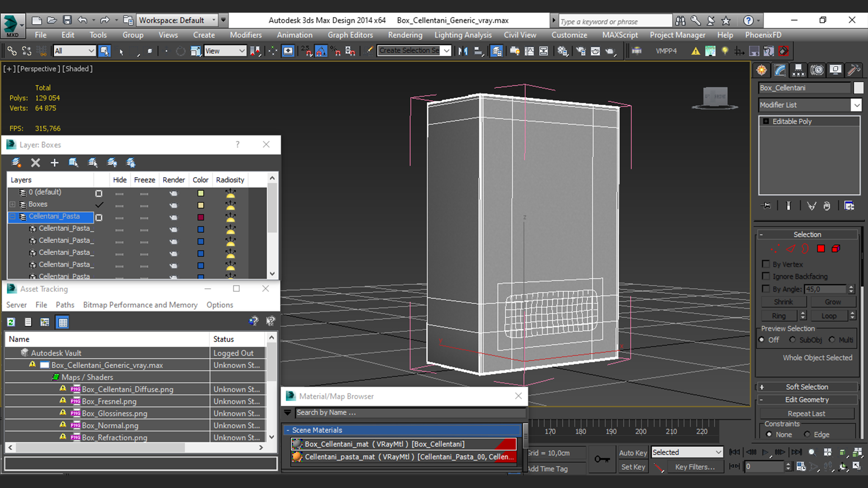
Task: Click Save File icon in title bar
Action: tap(67, 20)
